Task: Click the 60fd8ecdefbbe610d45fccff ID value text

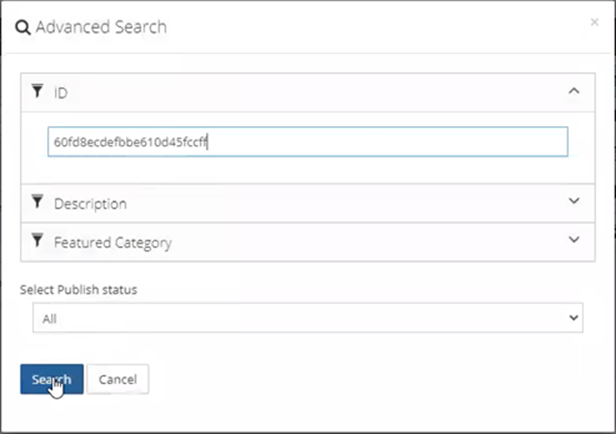Action: tap(129, 142)
